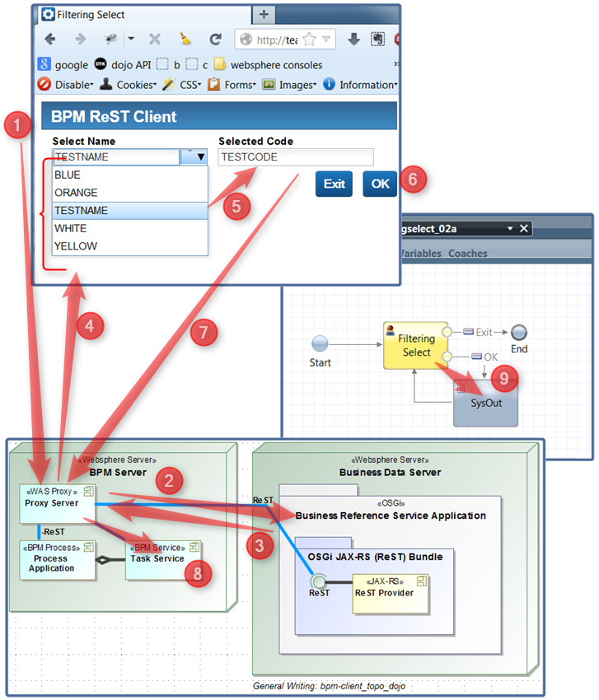Open the dojo API bookmark
Image resolution: width=599 pixels, height=700 pixels.
pos(123,65)
